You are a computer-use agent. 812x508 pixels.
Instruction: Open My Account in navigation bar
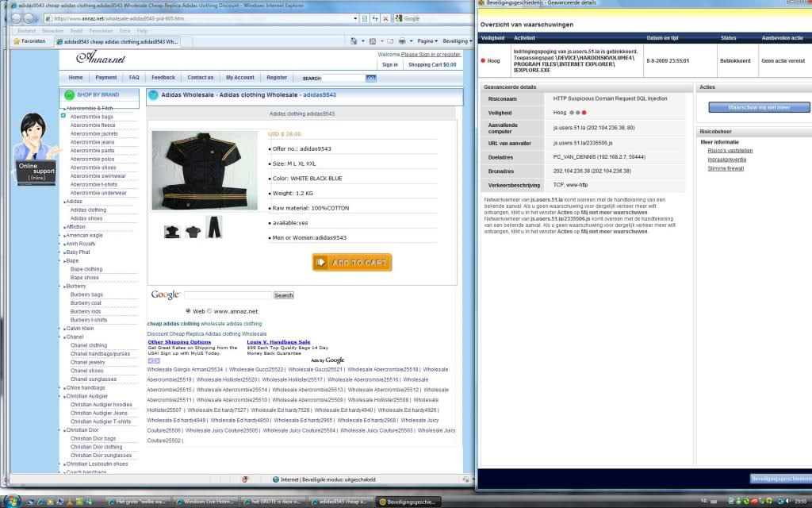click(x=239, y=78)
